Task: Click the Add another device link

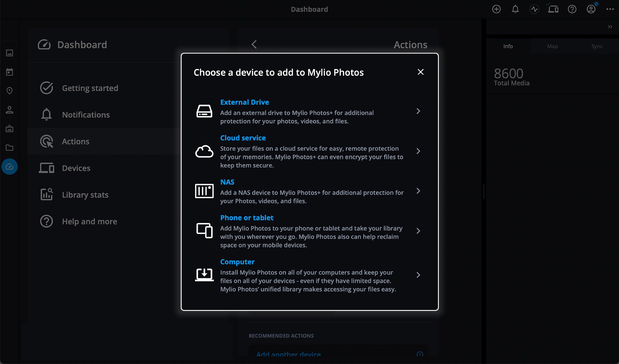Action: (x=288, y=354)
